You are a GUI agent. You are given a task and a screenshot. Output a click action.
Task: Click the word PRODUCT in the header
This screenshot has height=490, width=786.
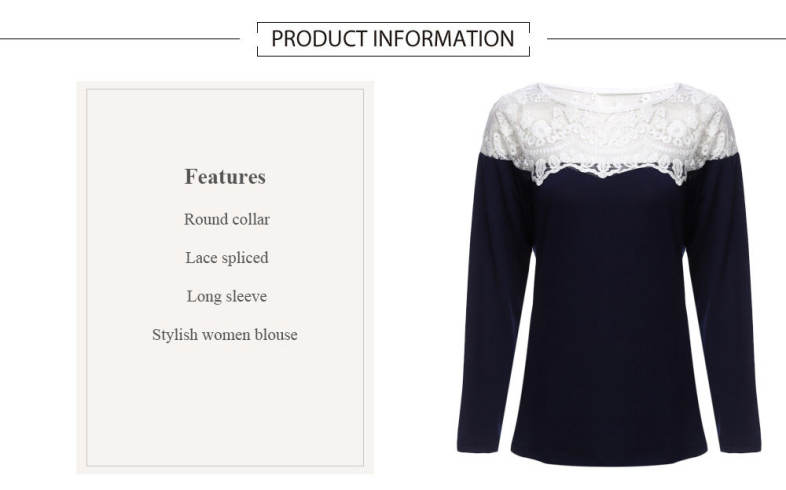click(319, 39)
